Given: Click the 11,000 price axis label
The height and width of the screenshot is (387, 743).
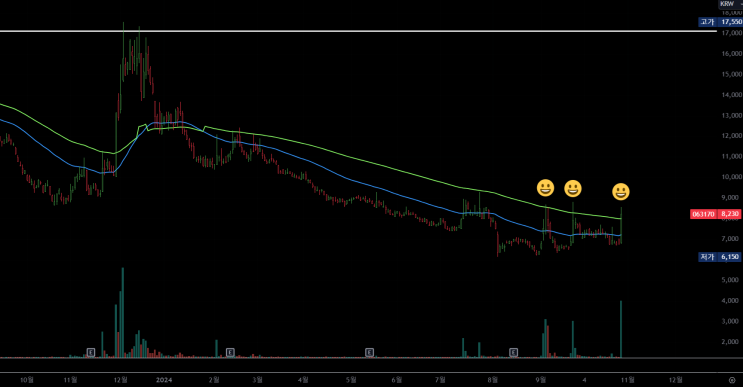Looking at the screenshot, I should tap(732, 156).
